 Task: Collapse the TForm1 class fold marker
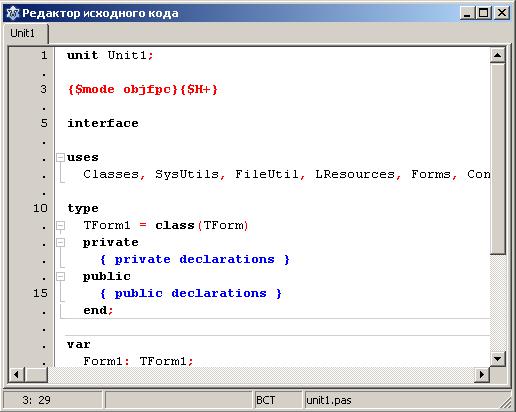point(60,226)
